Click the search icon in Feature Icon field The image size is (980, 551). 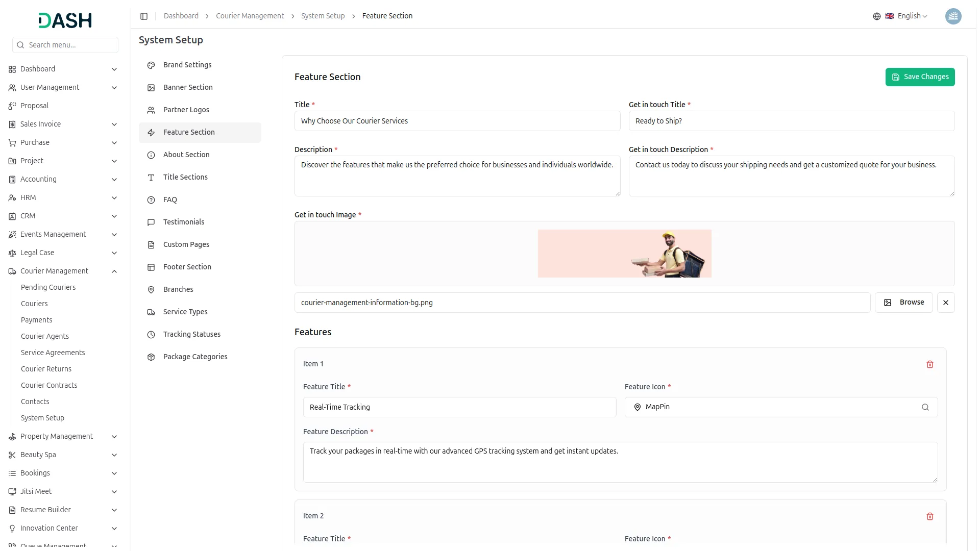925,407
